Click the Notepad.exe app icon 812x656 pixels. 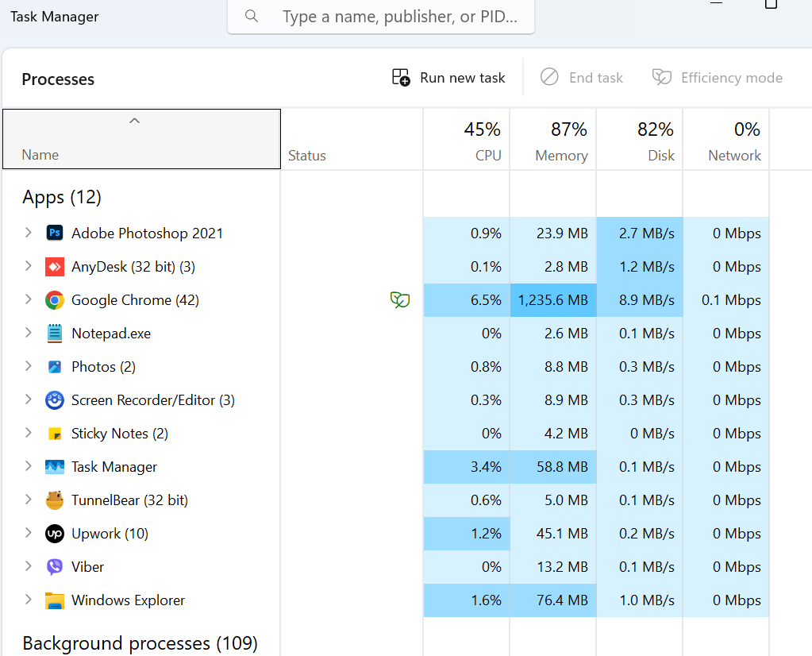pos(55,334)
